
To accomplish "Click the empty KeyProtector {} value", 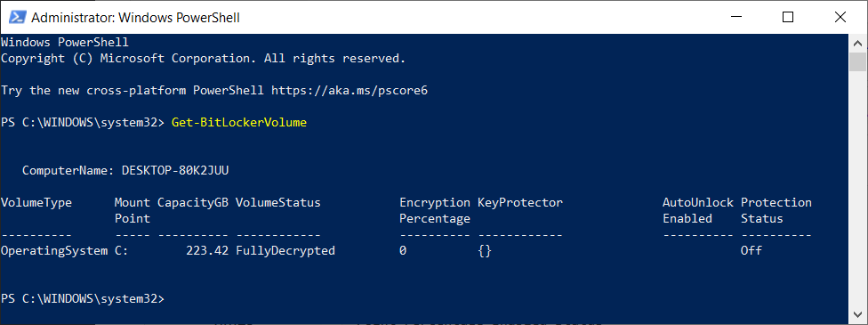I will pos(485,251).
